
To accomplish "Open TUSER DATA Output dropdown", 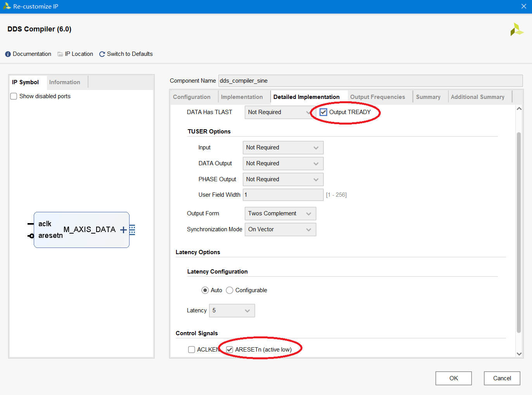I will 283,163.
